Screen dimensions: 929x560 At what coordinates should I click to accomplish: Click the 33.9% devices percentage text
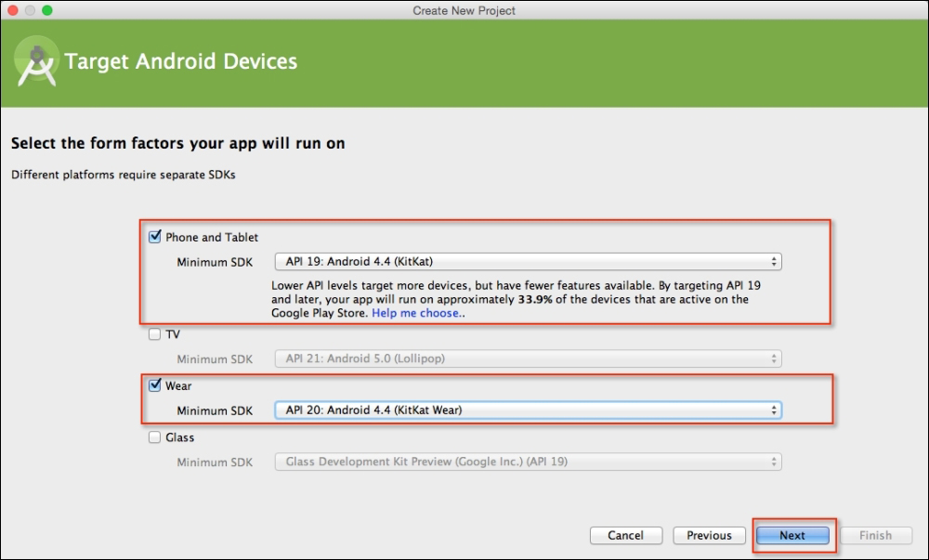pyautogui.click(x=535, y=300)
